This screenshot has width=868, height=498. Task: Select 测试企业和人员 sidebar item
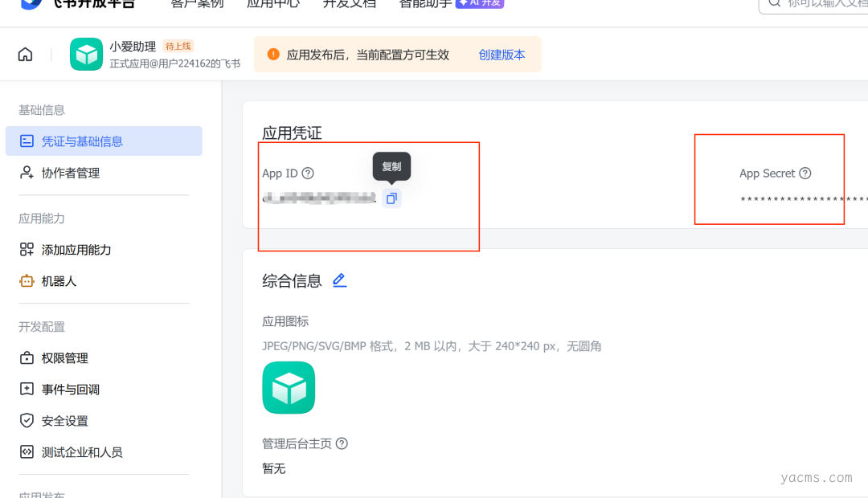tap(82, 452)
